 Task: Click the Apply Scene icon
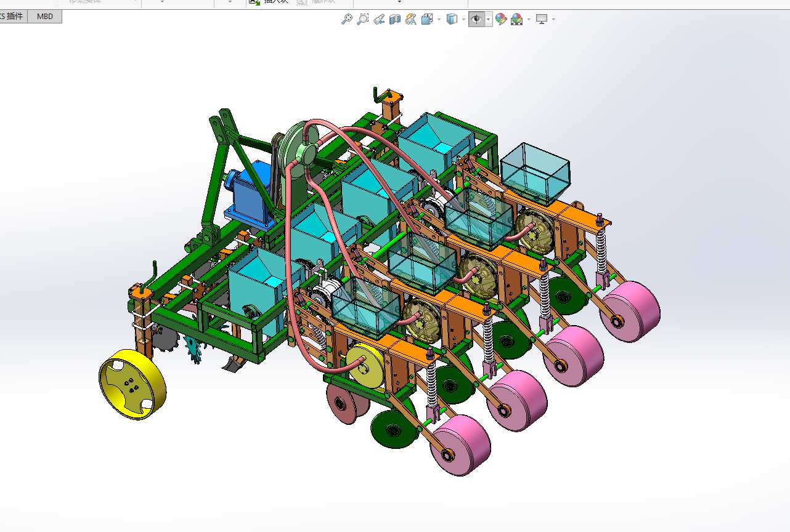tap(516, 19)
